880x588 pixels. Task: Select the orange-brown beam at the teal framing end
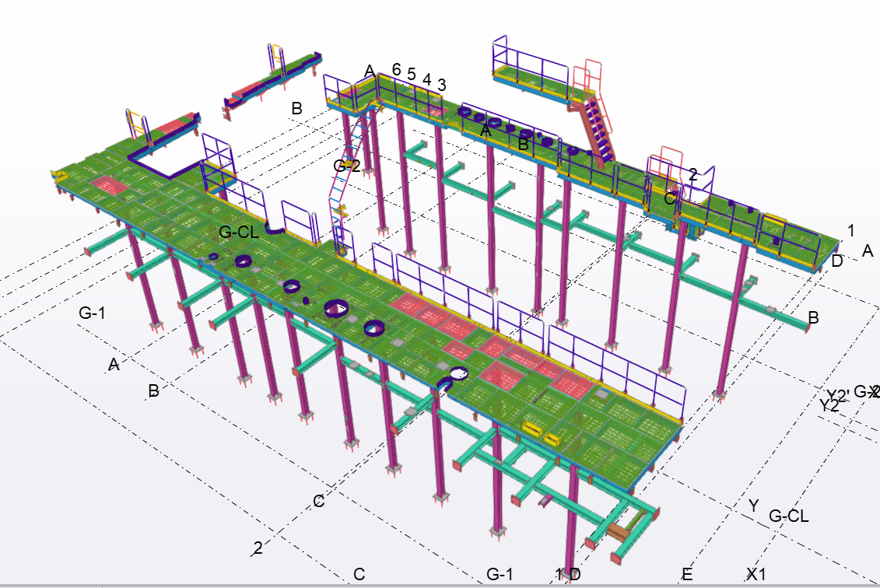[x=617, y=532]
